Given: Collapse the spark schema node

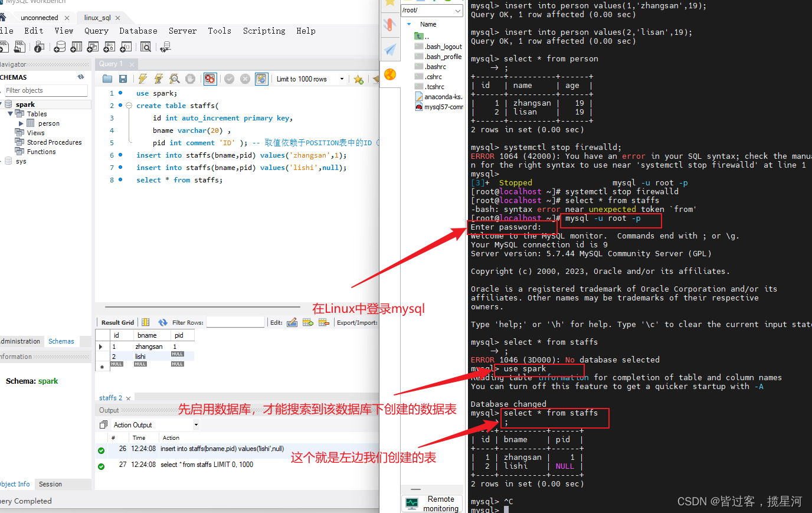Looking at the screenshot, I should click(x=2, y=104).
